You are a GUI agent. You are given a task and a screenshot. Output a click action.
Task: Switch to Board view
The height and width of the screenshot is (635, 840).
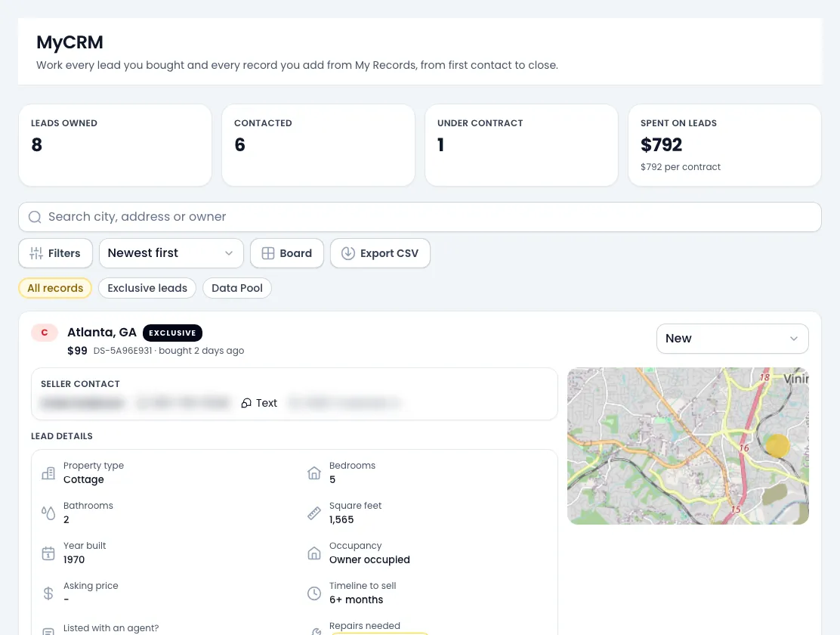pos(286,253)
